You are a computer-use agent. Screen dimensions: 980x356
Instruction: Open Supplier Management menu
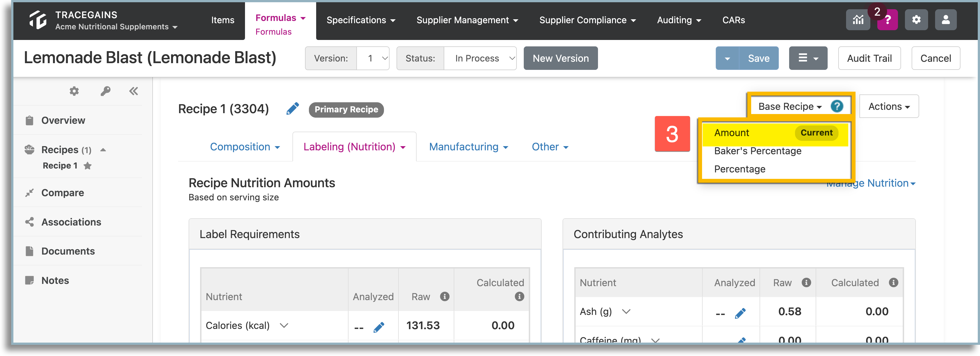pos(467,20)
